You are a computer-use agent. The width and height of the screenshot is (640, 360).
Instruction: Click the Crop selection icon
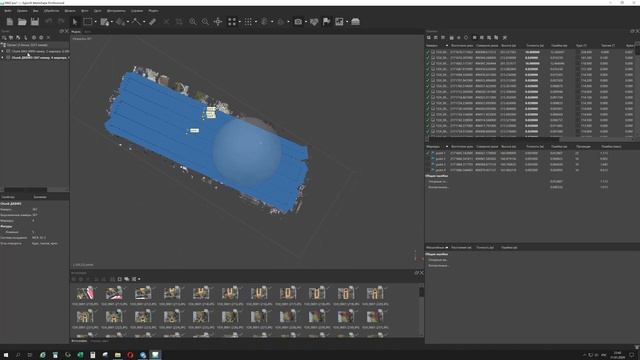tap(179, 22)
